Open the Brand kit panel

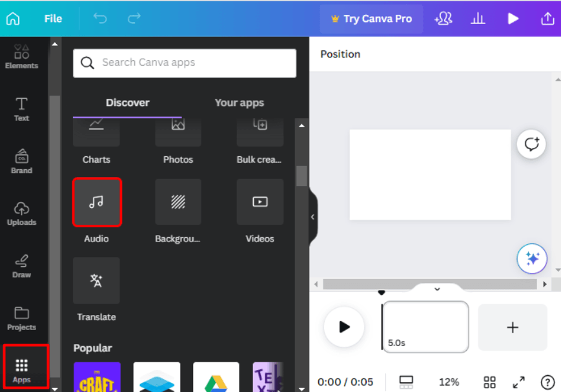tap(22, 161)
